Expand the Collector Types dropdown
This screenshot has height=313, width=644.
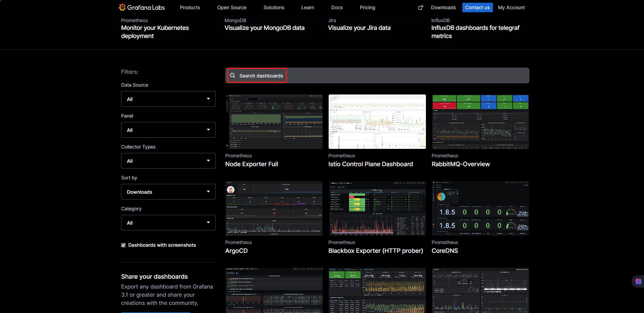coord(168,161)
